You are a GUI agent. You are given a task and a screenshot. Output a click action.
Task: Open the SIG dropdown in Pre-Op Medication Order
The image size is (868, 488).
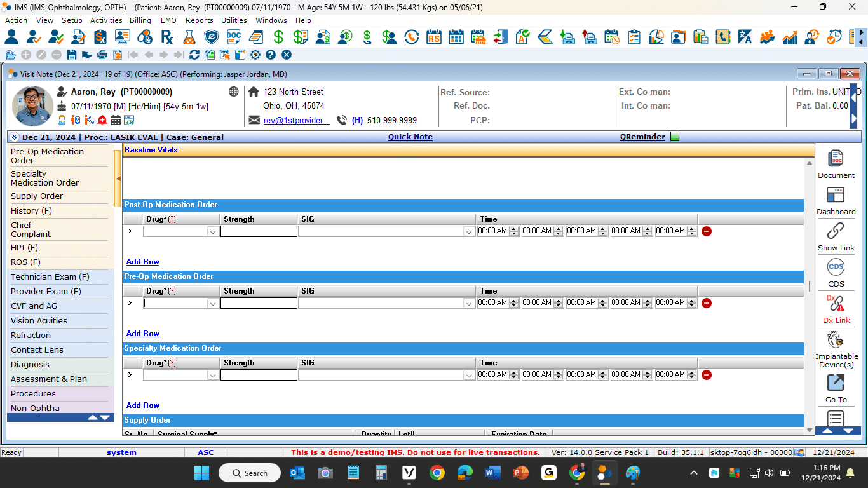pyautogui.click(x=469, y=304)
